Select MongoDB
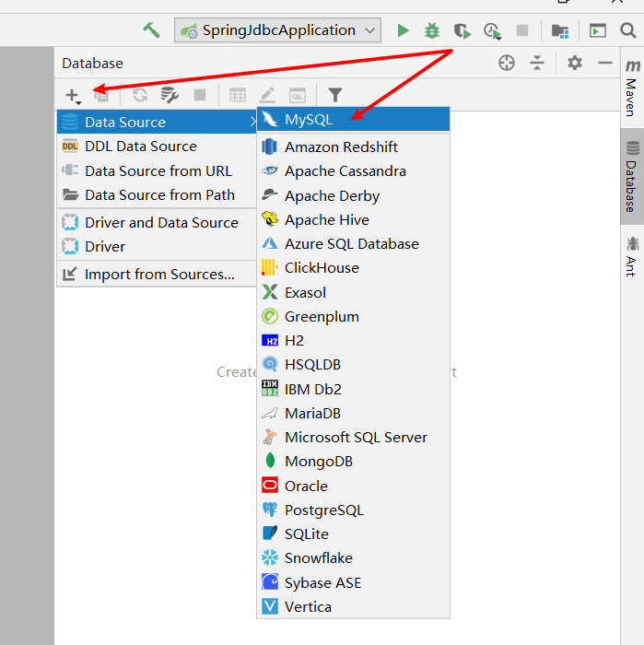Viewport: 644px width, 645px height. (x=353, y=461)
